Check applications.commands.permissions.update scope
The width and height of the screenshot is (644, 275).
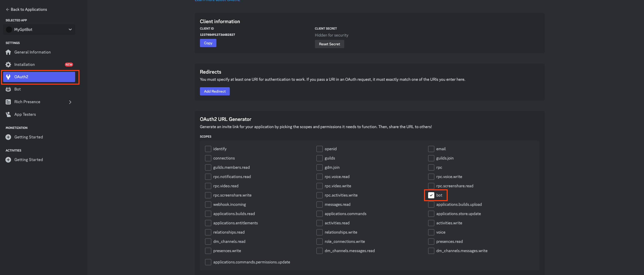[x=208, y=262]
